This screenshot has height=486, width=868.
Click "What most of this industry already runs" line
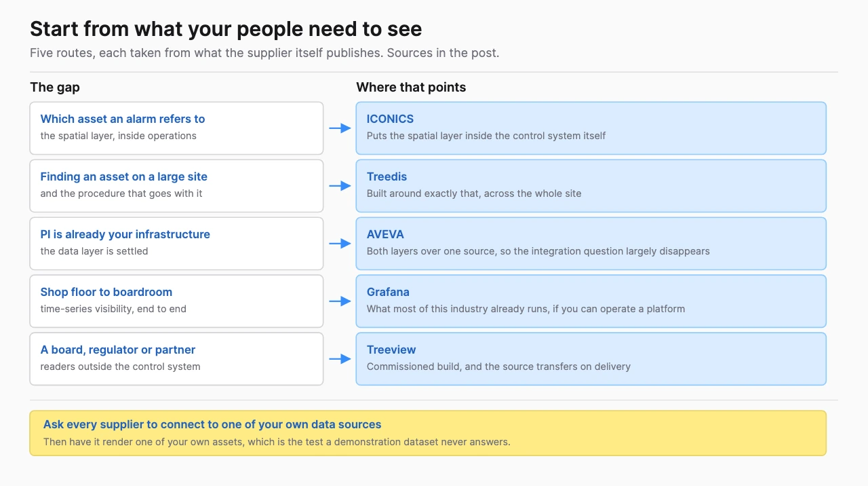tap(526, 309)
